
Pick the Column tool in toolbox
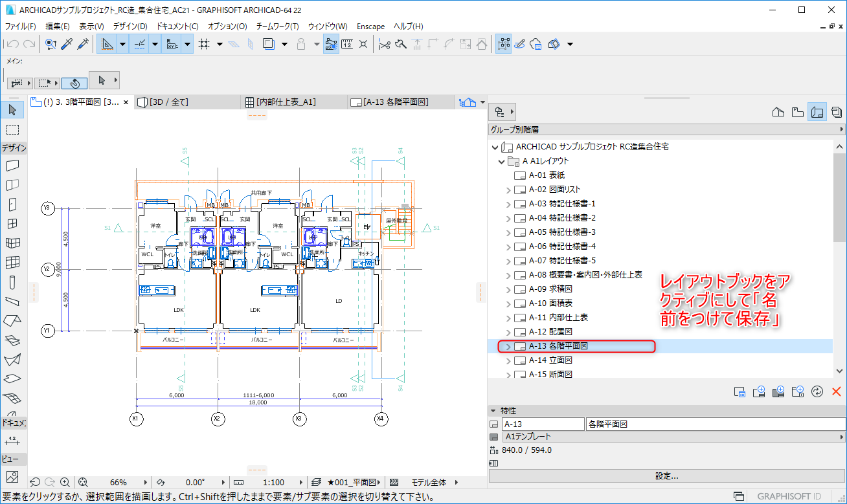12,282
